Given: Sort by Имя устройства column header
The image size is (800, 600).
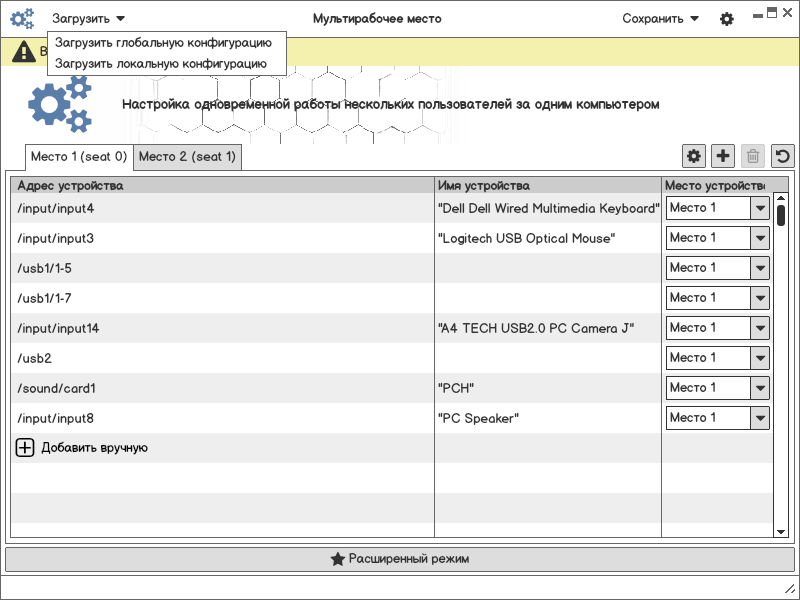Looking at the screenshot, I should coord(548,186).
